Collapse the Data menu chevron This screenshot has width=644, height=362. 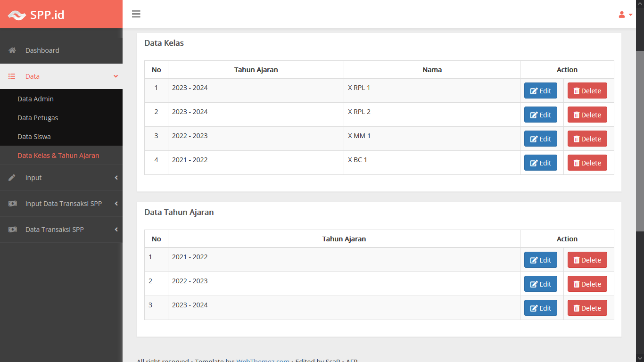[116, 76]
